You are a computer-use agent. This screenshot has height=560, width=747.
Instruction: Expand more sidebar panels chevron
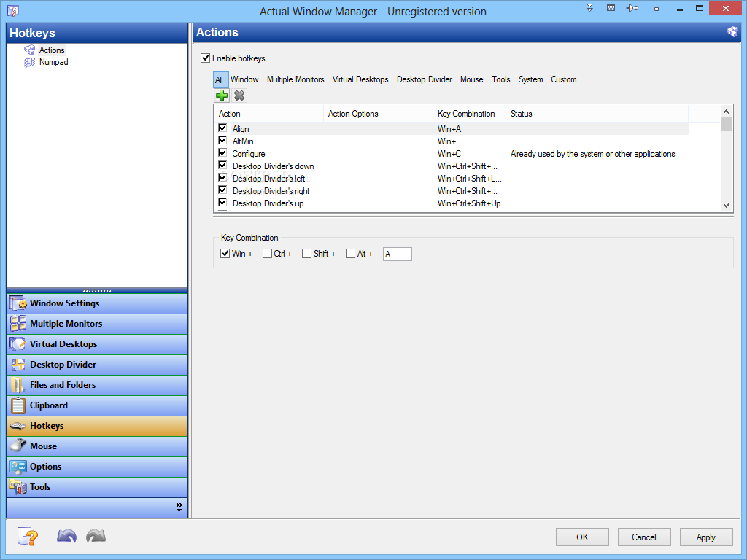point(179,507)
